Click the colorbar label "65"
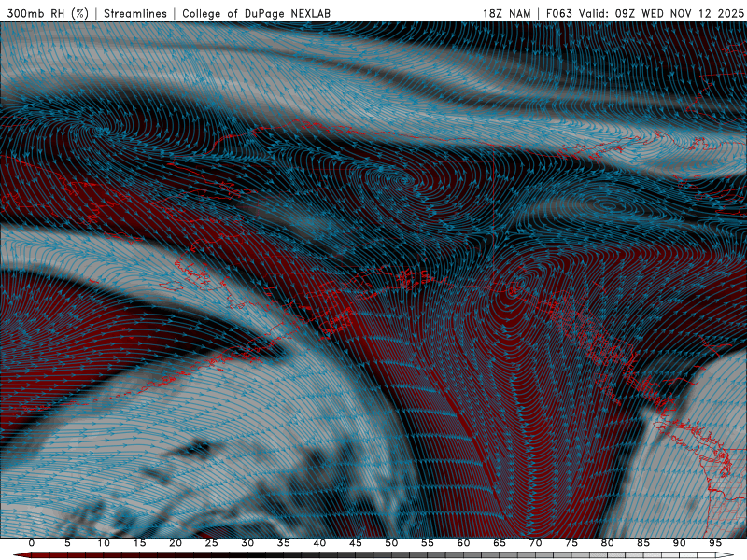Image resolution: width=747 pixels, height=560 pixels. point(500,543)
